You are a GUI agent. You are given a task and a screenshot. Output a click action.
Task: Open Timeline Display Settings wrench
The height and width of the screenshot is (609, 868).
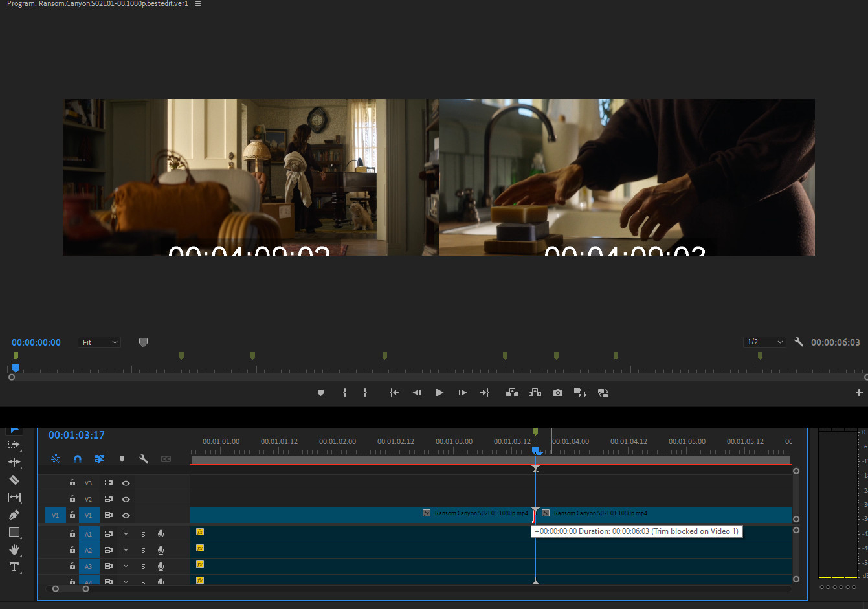click(144, 459)
